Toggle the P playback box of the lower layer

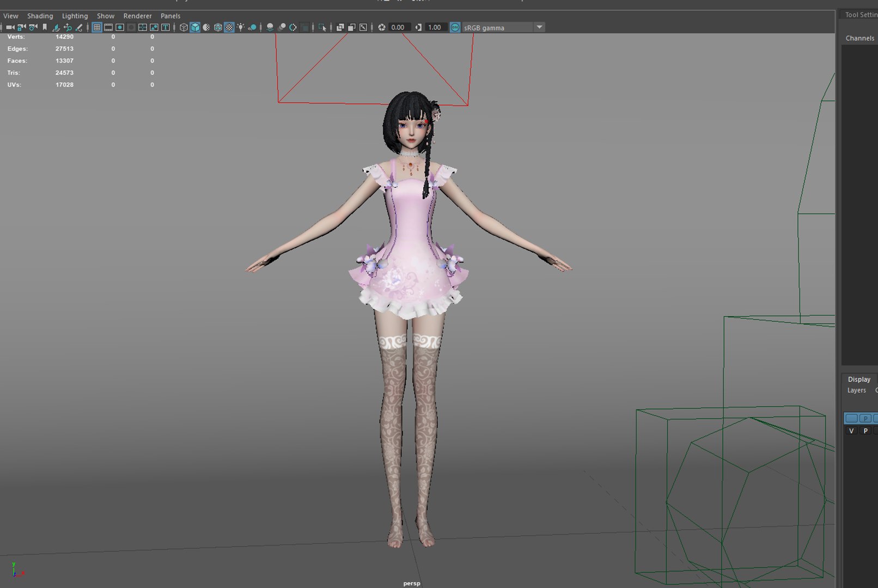pos(865,431)
